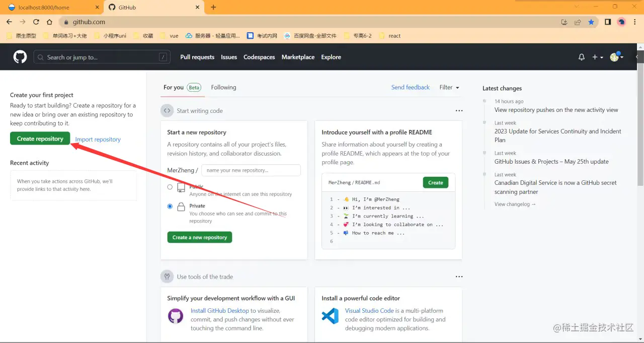Click the Visual Studio Code logo icon
The width and height of the screenshot is (644, 343).
pyautogui.click(x=330, y=316)
